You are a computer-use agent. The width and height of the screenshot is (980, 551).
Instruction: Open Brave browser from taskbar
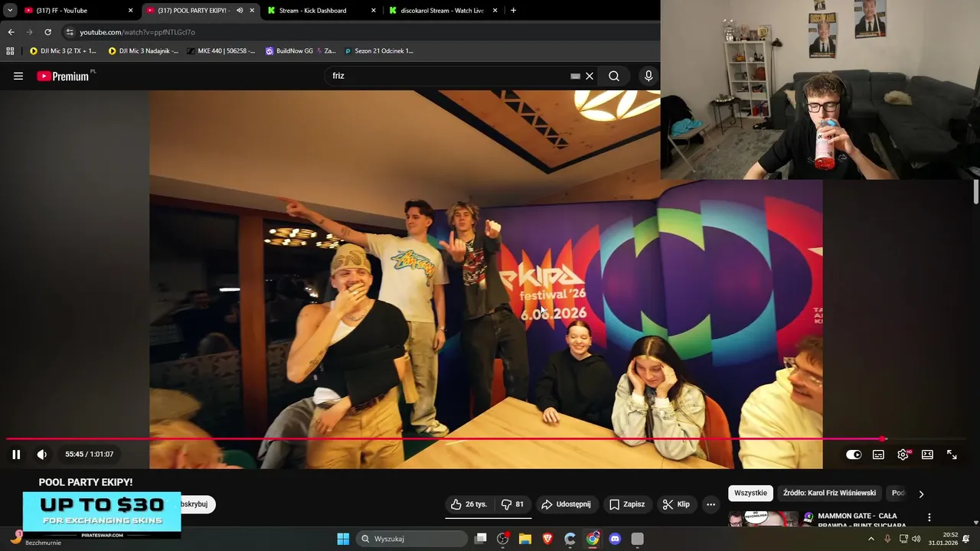[x=547, y=539]
